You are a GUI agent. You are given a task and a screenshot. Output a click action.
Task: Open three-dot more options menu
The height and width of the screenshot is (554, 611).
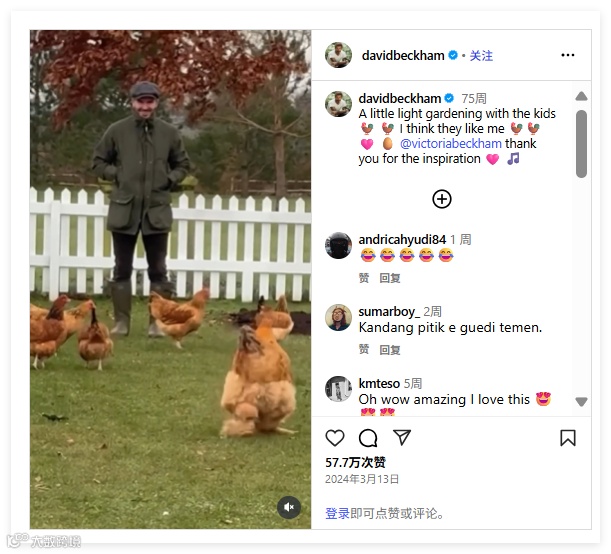click(x=568, y=55)
